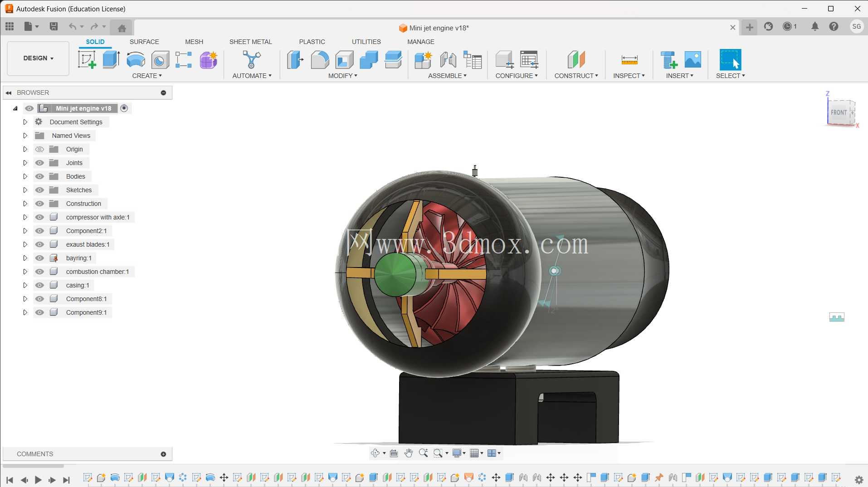Screen dimensions: 868x487
Task: Click the Automate icon
Action: [x=252, y=59]
